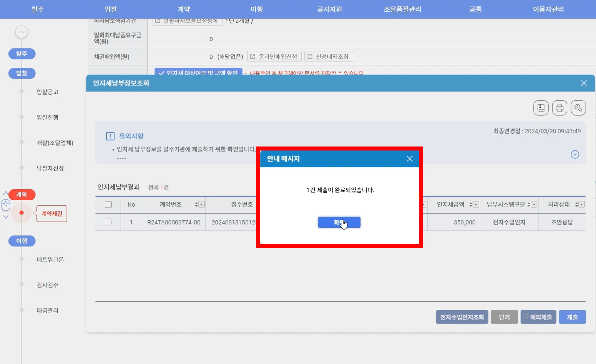Viewport: 596px width, 364px height.
Task: Open 인지세금액 column filter dropdown
Action: [x=476, y=205]
